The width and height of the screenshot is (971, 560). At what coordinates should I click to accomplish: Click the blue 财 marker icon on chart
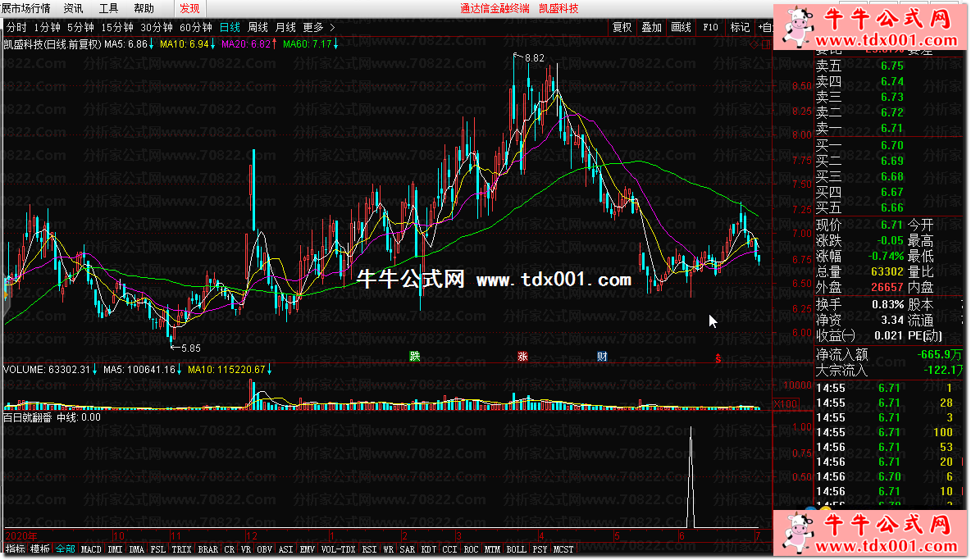point(602,356)
